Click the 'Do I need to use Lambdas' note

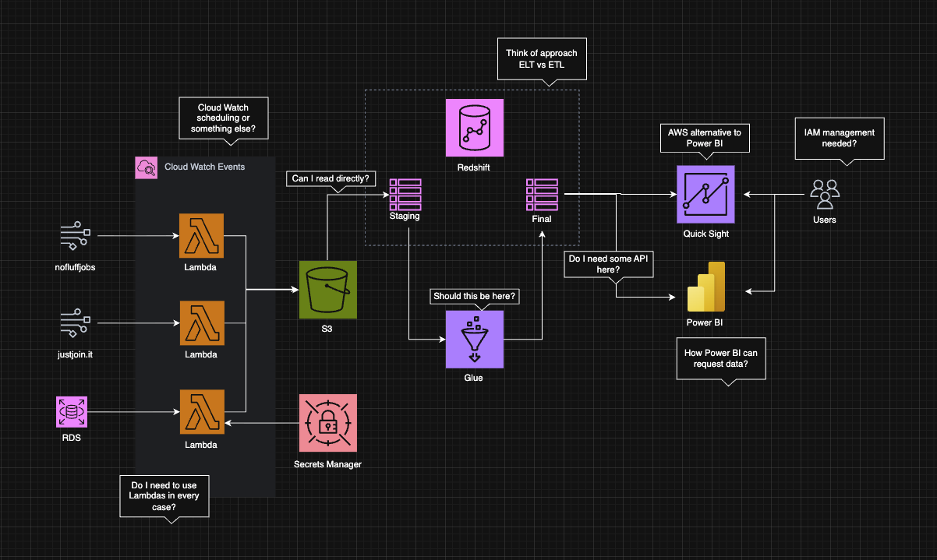click(164, 495)
